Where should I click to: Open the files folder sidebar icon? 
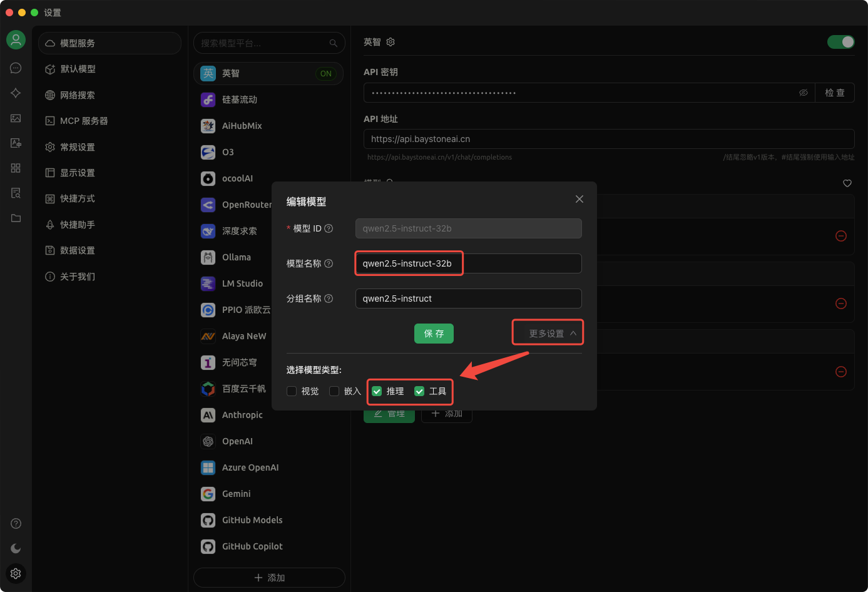[16, 218]
